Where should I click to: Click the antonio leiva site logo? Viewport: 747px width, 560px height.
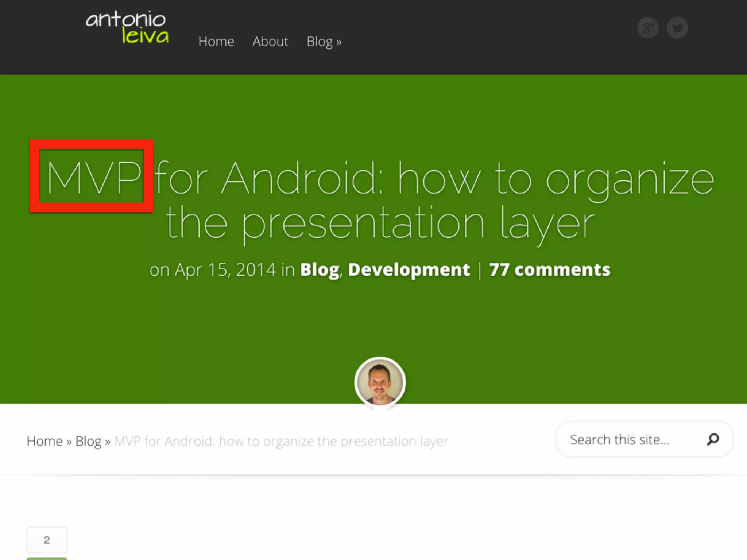tap(127, 27)
